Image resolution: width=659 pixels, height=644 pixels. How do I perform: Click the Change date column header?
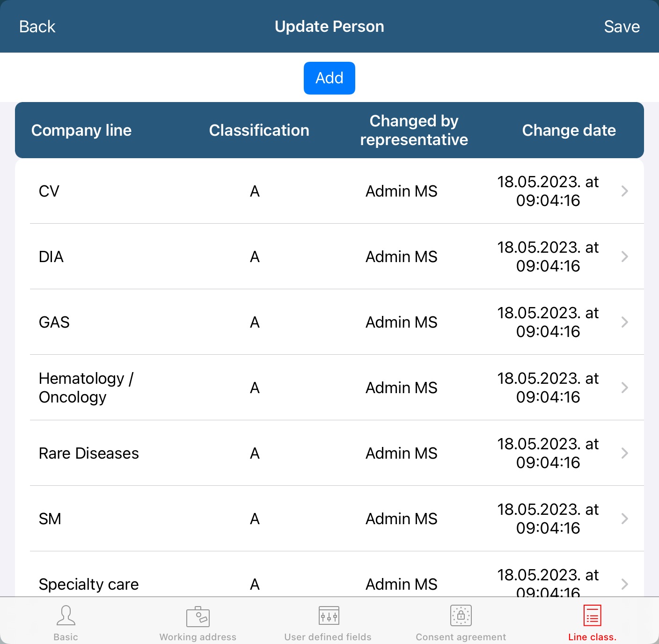569,130
